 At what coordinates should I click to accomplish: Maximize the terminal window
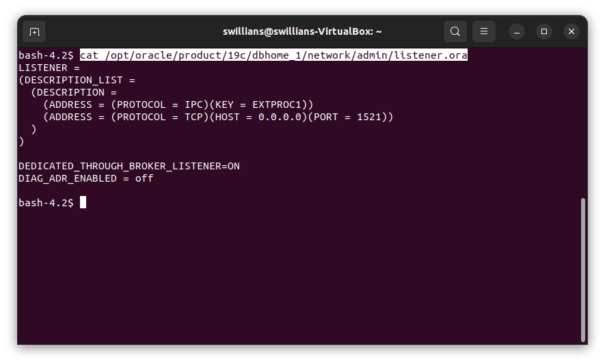tap(544, 31)
